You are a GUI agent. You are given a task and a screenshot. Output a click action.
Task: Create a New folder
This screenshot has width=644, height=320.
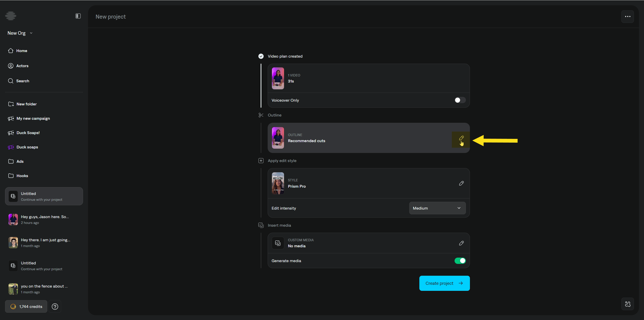pos(44,104)
